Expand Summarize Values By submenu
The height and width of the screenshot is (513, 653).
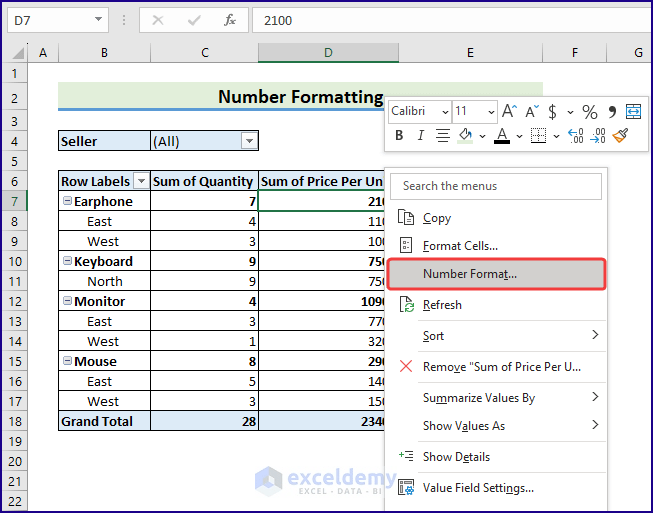click(x=595, y=397)
